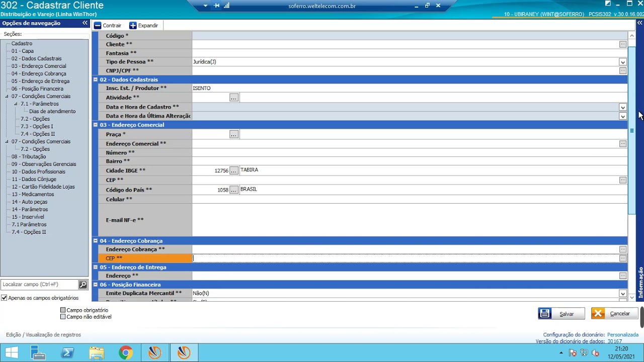Click the E-mail NF-e text area
644x362 pixels.
pyautogui.click(x=410, y=220)
